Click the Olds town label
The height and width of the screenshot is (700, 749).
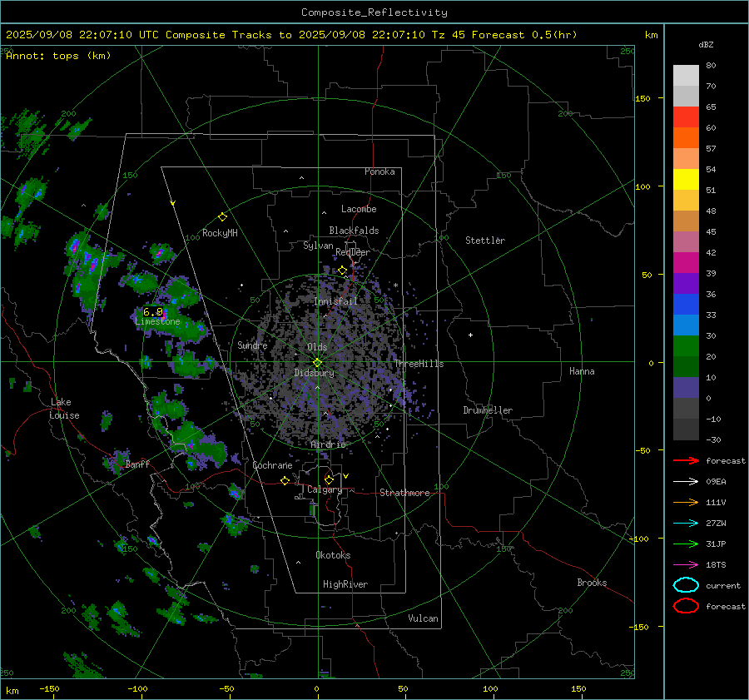[x=317, y=347]
